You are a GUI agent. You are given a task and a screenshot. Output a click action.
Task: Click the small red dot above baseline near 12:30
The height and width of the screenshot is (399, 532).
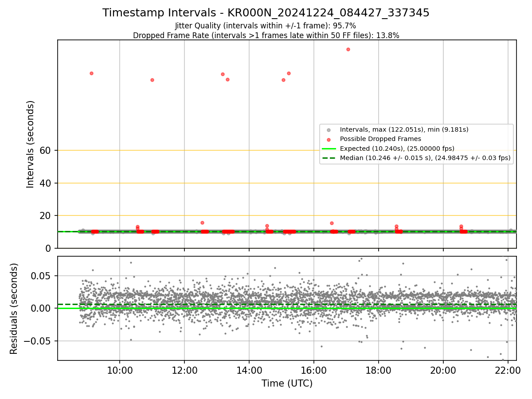pyautogui.click(x=202, y=223)
